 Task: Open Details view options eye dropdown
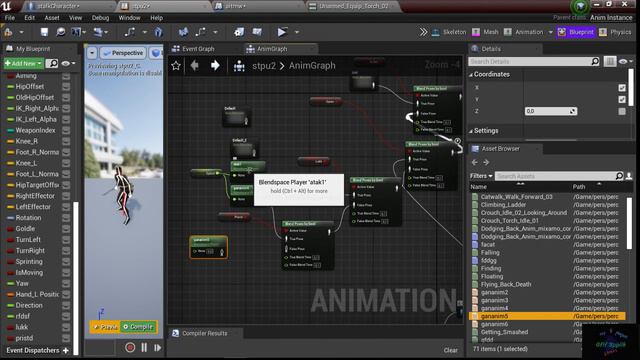[625, 61]
